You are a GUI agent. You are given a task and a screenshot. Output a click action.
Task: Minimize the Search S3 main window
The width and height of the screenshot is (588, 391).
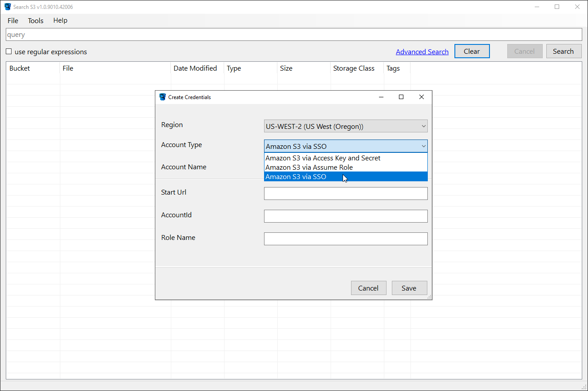[537, 7]
